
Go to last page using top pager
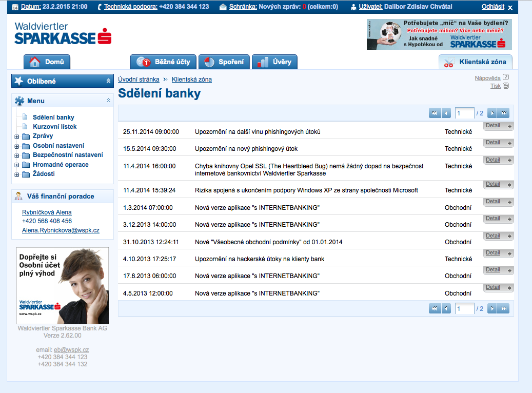tap(503, 113)
